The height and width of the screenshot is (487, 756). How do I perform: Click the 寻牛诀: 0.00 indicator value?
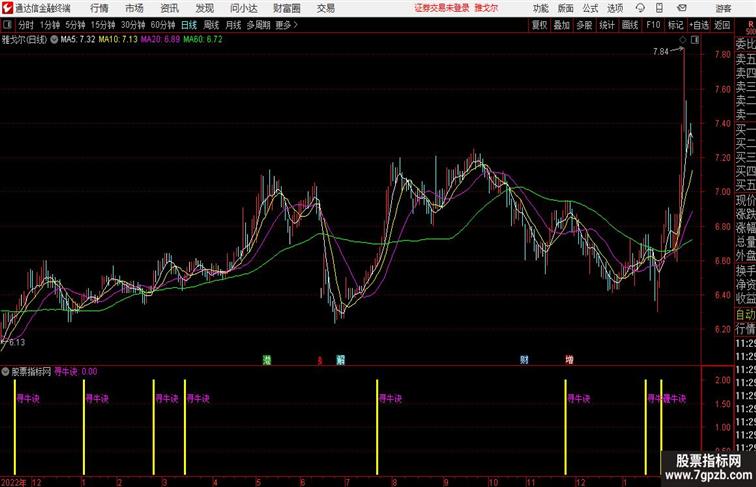point(76,372)
